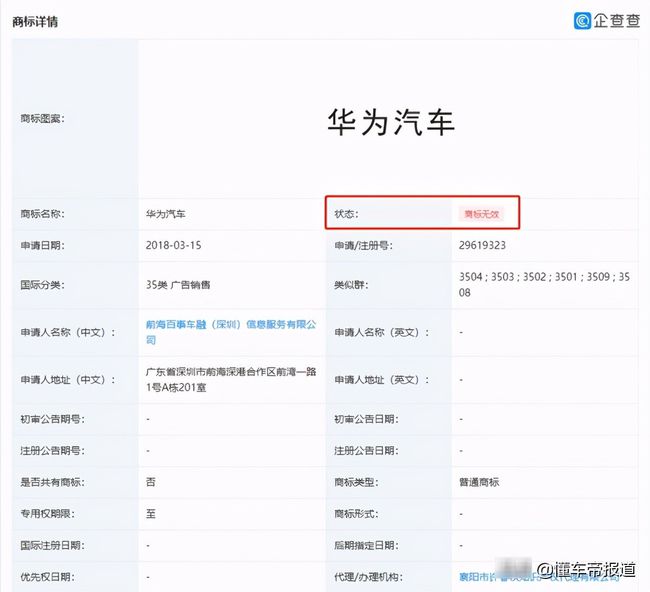
Task: Click the 商标无效 status badge
Action: 481,214
